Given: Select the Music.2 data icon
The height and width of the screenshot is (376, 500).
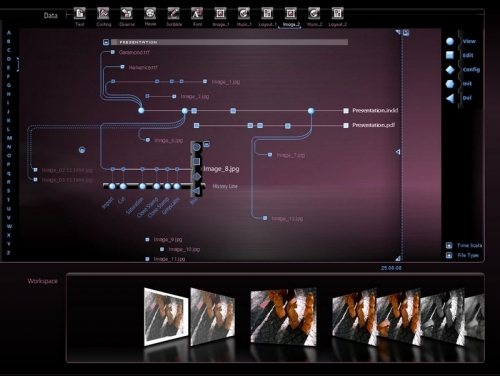Looking at the screenshot, I should pyautogui.click(x=314, y=14).
